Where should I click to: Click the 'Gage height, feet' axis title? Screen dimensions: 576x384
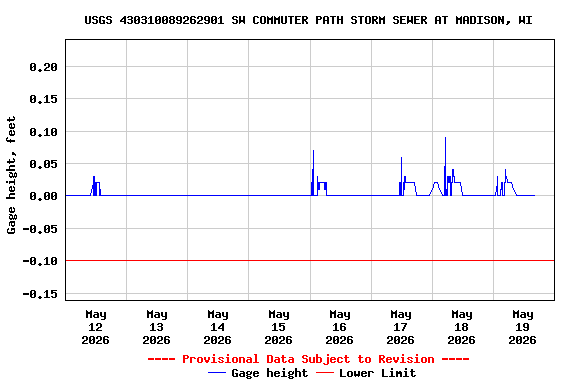[11, 175]
